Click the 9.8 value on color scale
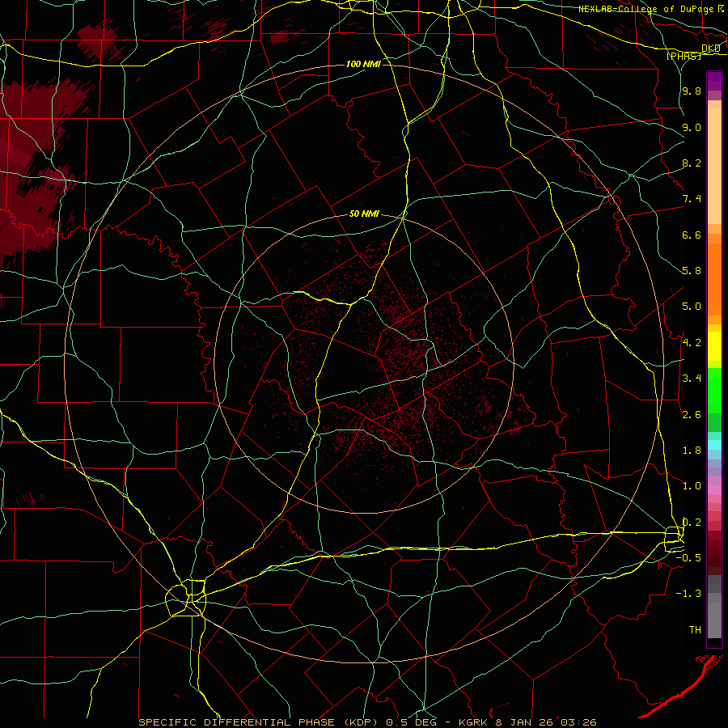 pyautogui.click(x=692, y=91)
